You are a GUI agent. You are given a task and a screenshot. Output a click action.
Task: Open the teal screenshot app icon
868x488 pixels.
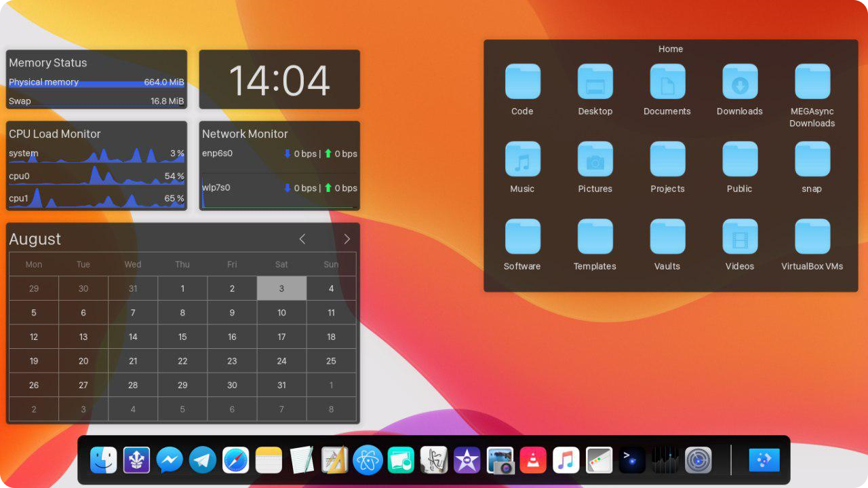pyautogui.click(x=401, y=460)
